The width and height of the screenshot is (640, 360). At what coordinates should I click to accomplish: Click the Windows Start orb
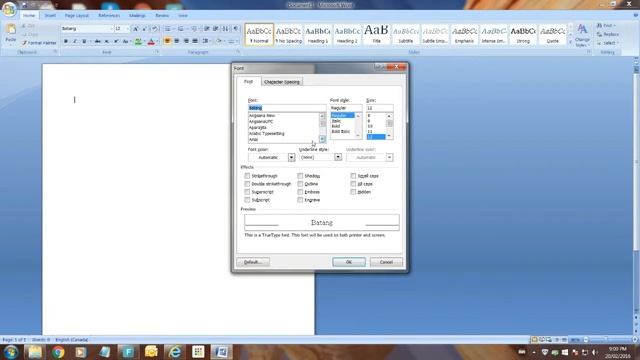tap(11, 352)
